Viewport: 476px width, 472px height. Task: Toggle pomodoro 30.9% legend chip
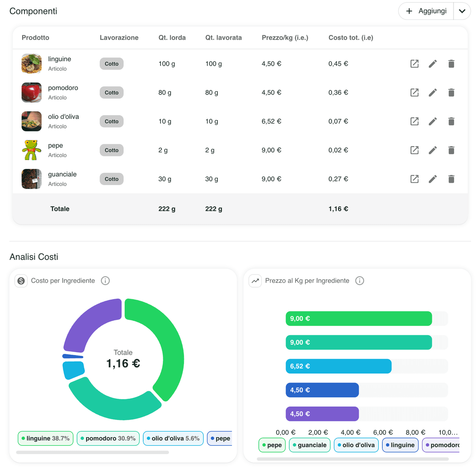108,438
